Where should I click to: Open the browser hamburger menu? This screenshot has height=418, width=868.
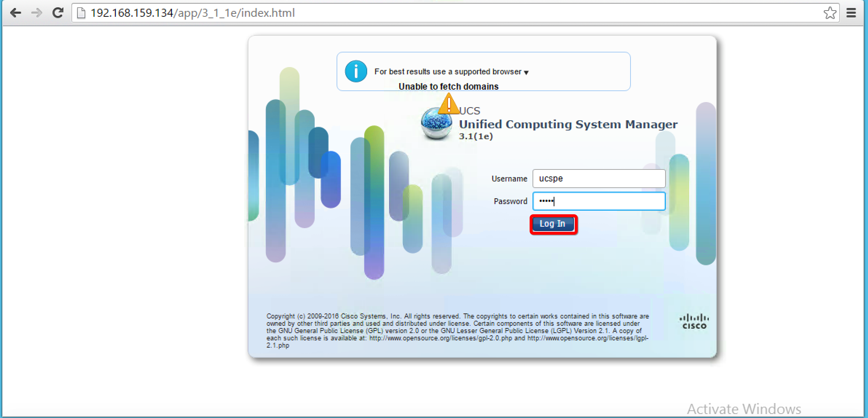851,13
